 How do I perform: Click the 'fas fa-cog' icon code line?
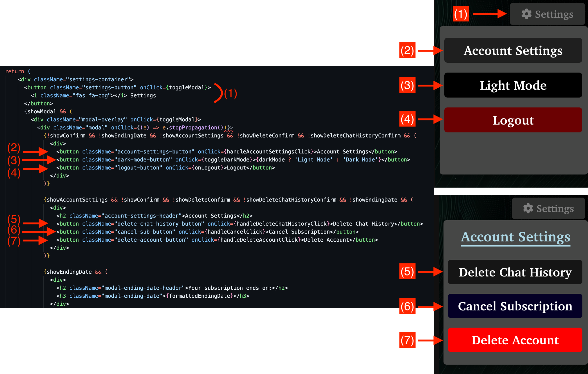pyautogui.click(x=93, y=95)
